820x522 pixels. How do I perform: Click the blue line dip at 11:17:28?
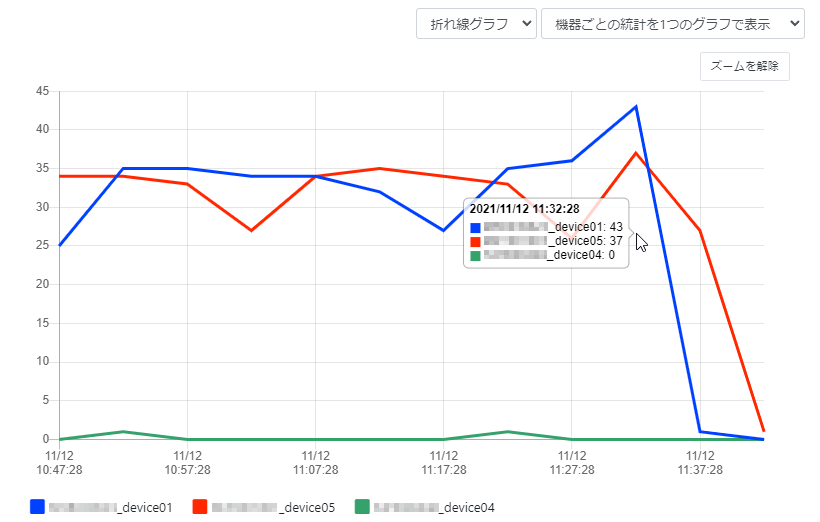tap(444, 230)
